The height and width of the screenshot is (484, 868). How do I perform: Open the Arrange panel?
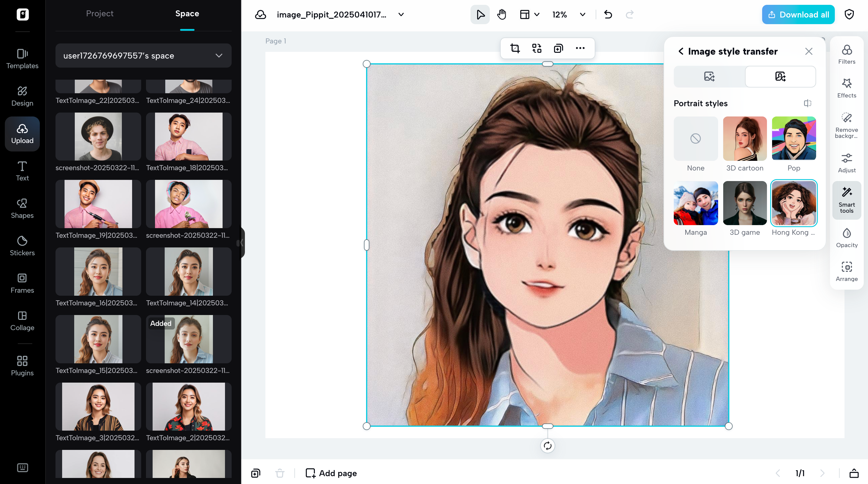pyautogui.click(x=847, y=270)
